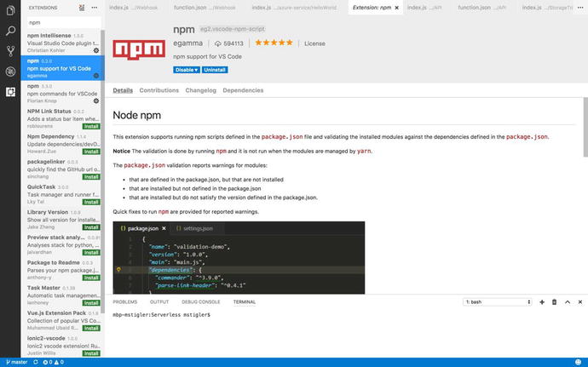Viewport: 588px width, 367px height.
Task: Install Npm Dependency extension
Action: pos(91,152)
